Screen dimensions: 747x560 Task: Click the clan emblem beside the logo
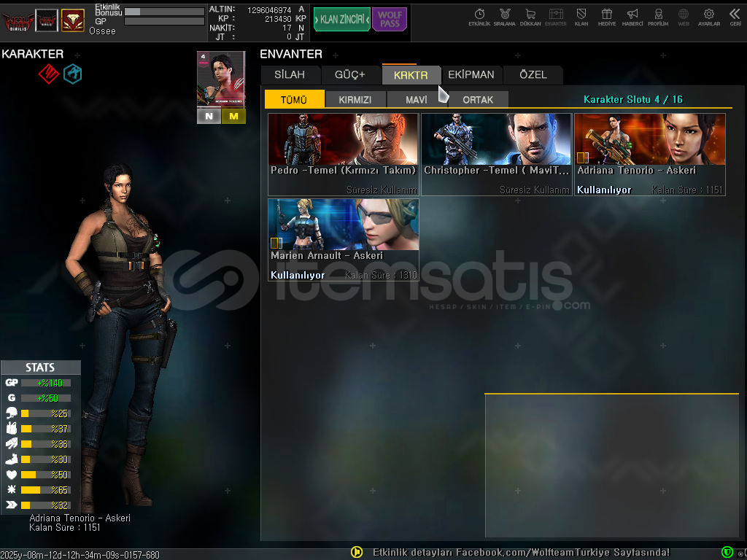click(47, 20)
